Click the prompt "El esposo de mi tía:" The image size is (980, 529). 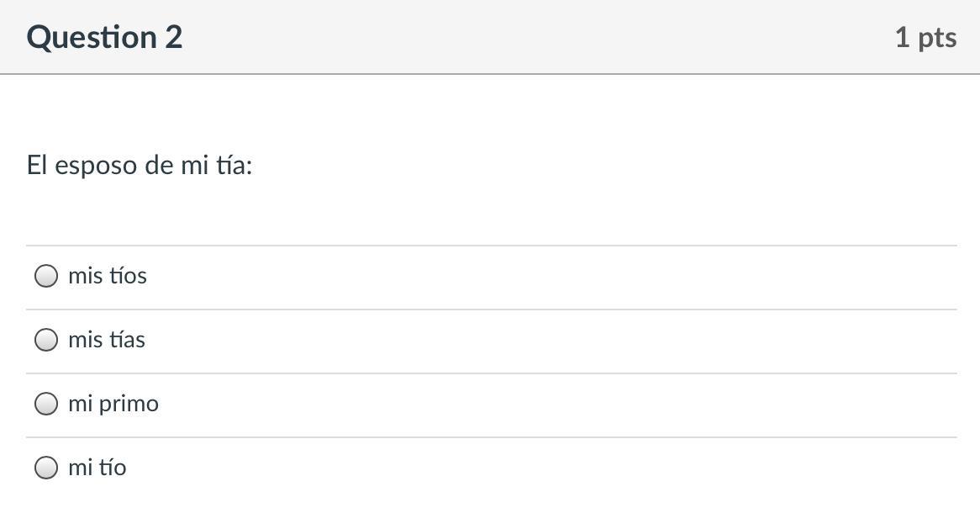click(x=139, y=165)
